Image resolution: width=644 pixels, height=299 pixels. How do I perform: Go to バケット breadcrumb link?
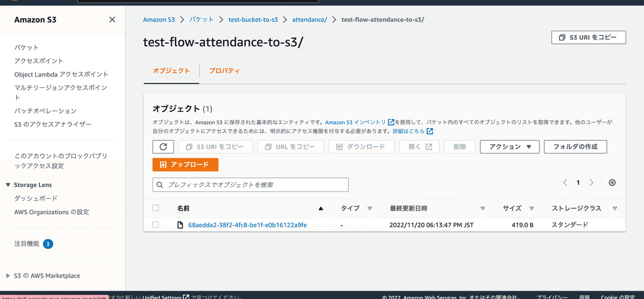coord(202,20)
